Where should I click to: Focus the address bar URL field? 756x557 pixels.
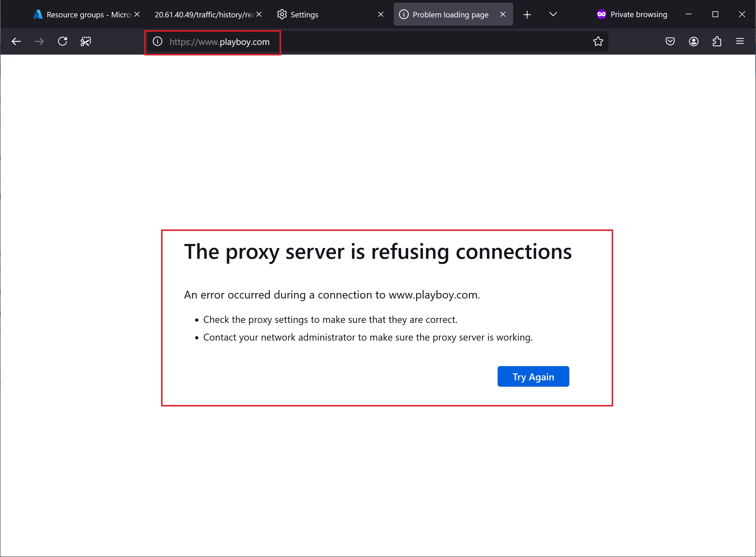point(378,41)
